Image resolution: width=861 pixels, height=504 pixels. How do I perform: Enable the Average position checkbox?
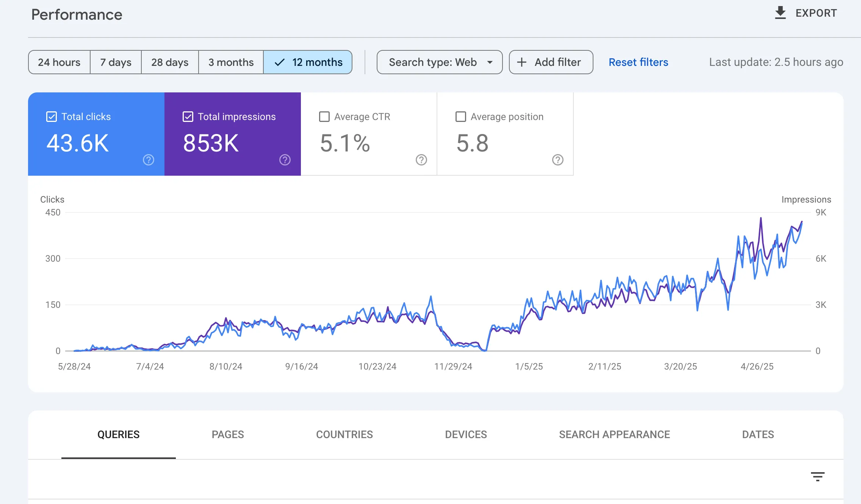click(461, 117)
